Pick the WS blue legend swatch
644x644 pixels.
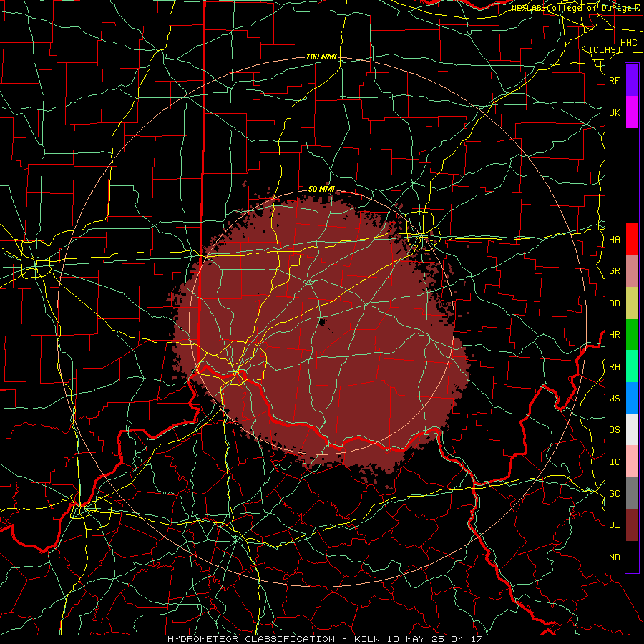tap(632, 398)
